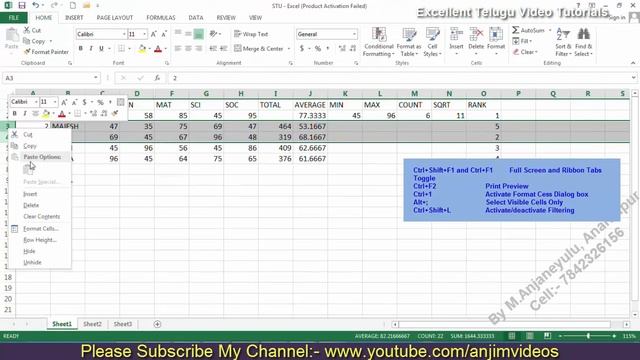Click the Save icon in quick access toolbar
640x360 pixels.
22,6
